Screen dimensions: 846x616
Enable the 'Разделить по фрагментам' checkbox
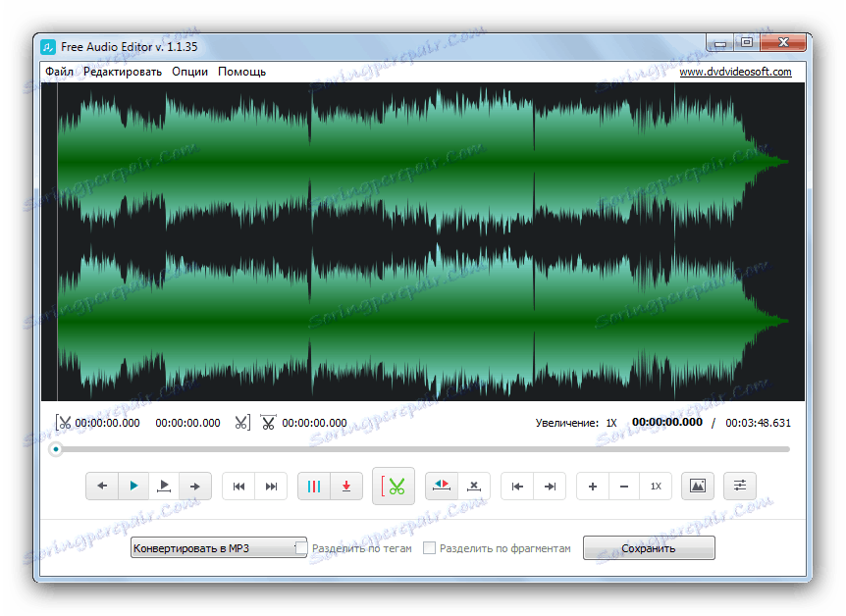tap(429, 548)
